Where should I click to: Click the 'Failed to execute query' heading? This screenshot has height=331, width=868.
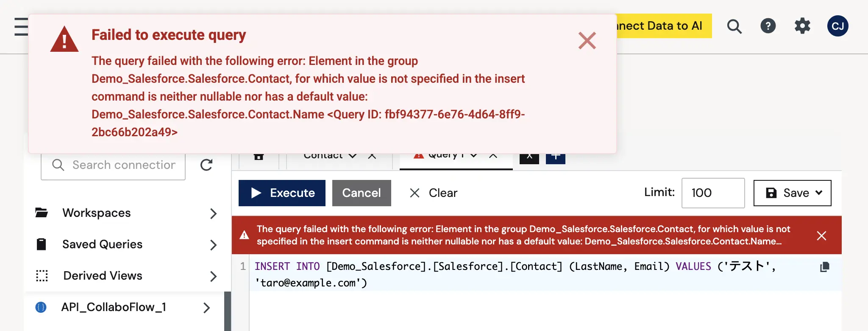(169, 35)
